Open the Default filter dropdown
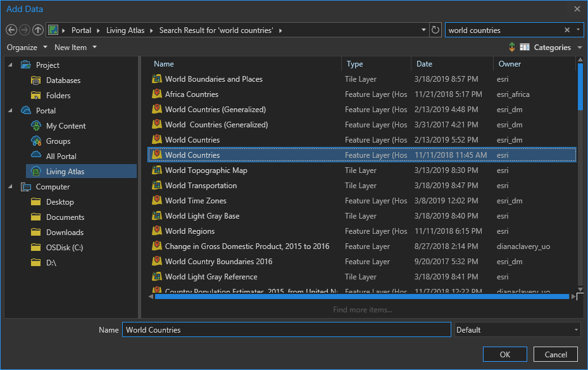Image resolution: width=588 pixels, height=370 pixels. point(517,330)
